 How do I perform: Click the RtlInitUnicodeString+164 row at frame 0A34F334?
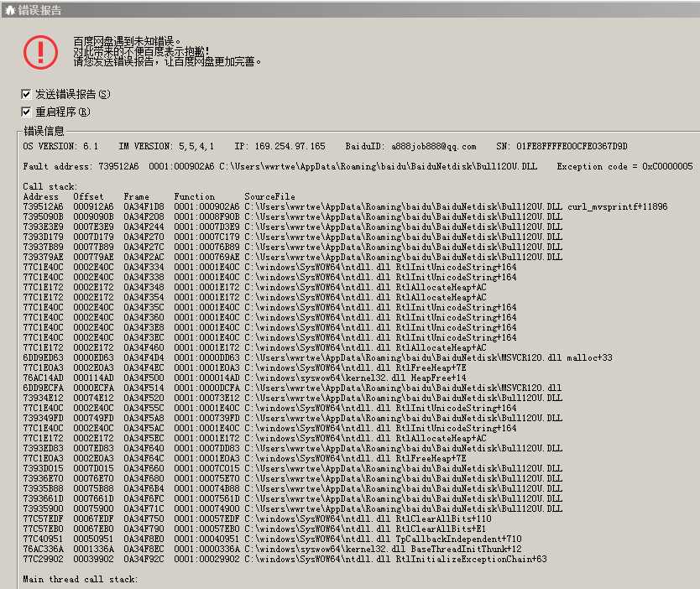pyautogui.click(x=269, y=267)
